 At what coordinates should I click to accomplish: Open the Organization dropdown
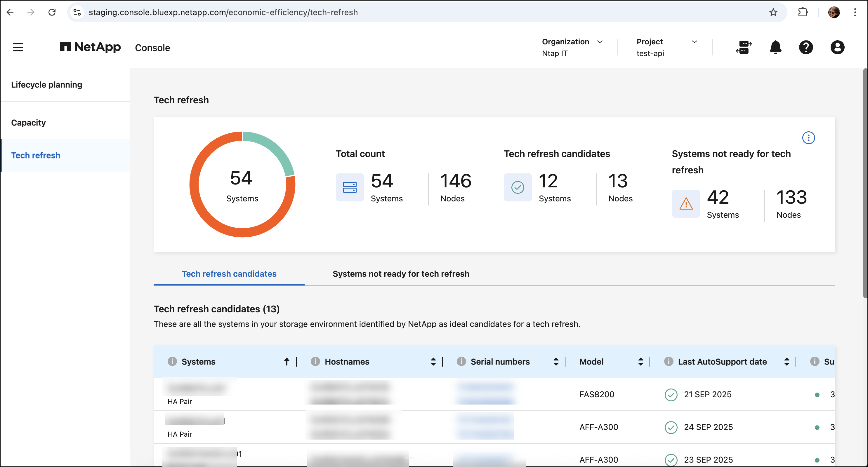click(x=600, y=42)
